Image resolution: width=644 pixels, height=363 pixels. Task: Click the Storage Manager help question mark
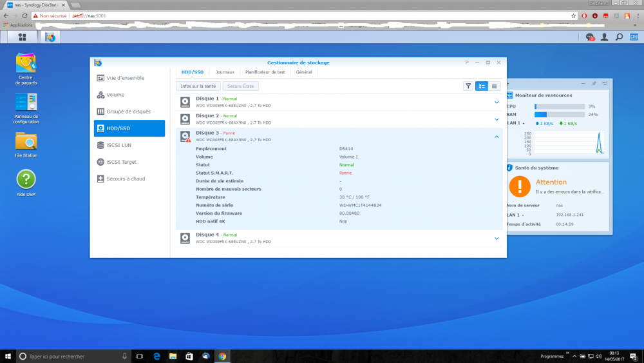466,63
